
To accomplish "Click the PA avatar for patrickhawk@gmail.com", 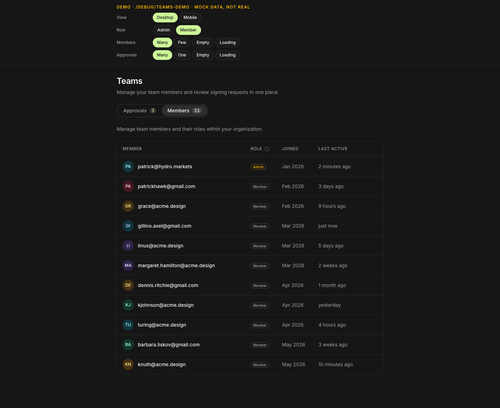I will [128, 186].
